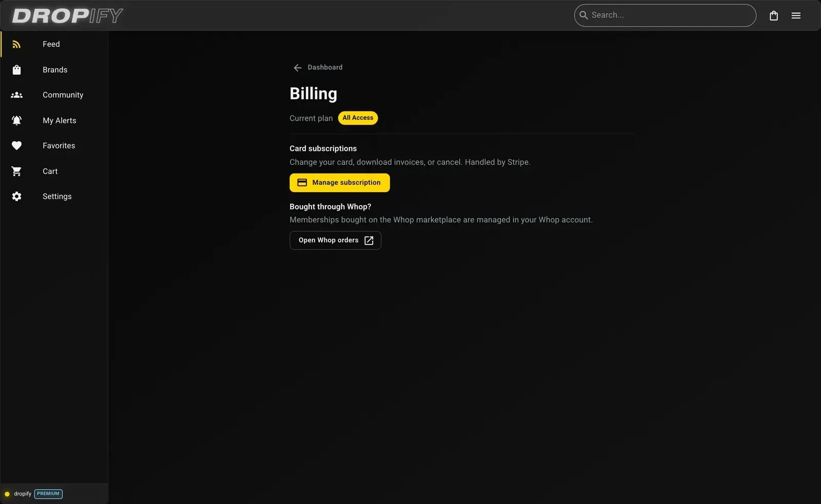Select Community in the sidebar
This screenshot has width=821, height=504.
point(54,95)
